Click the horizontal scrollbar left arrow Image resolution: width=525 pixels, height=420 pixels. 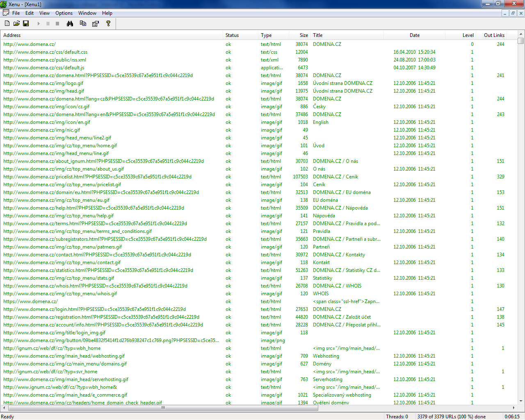4,408
